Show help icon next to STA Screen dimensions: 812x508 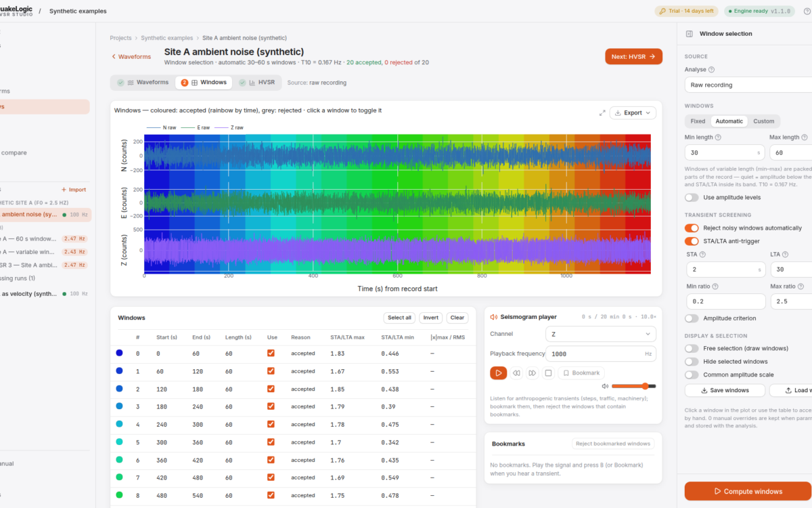(x=702, y=255)
